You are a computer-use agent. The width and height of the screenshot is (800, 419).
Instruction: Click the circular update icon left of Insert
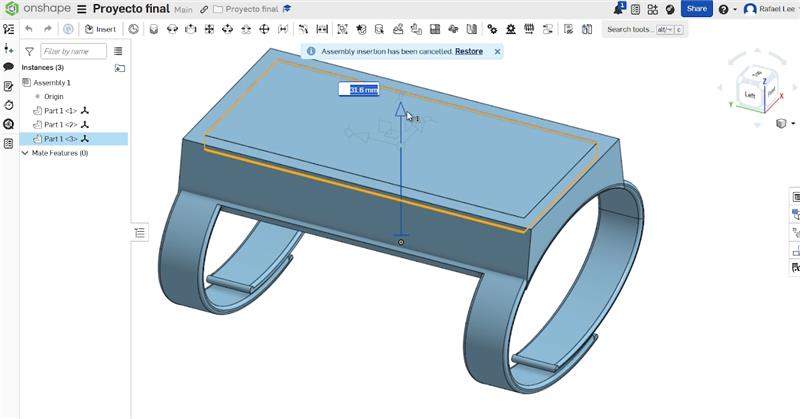tap(68, 29)
